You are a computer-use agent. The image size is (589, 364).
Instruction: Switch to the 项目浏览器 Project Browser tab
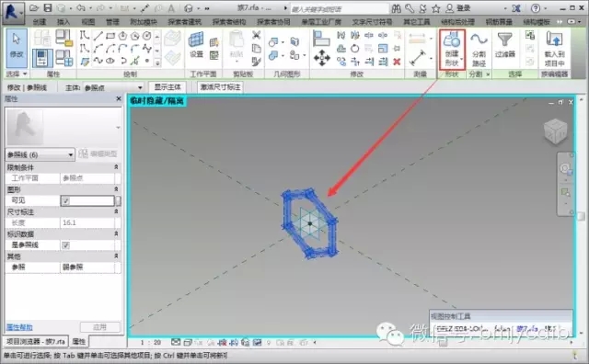point(36,342)
